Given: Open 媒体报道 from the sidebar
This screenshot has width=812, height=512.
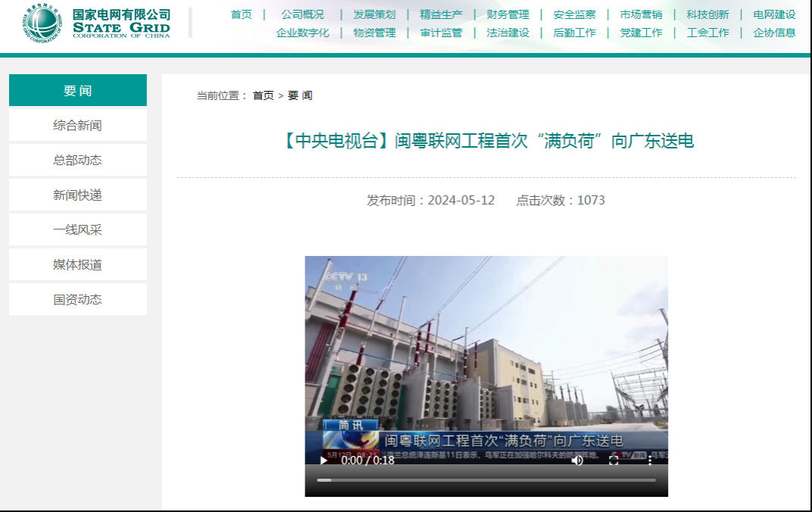Looking at the screenshot, I should (77, 264).
